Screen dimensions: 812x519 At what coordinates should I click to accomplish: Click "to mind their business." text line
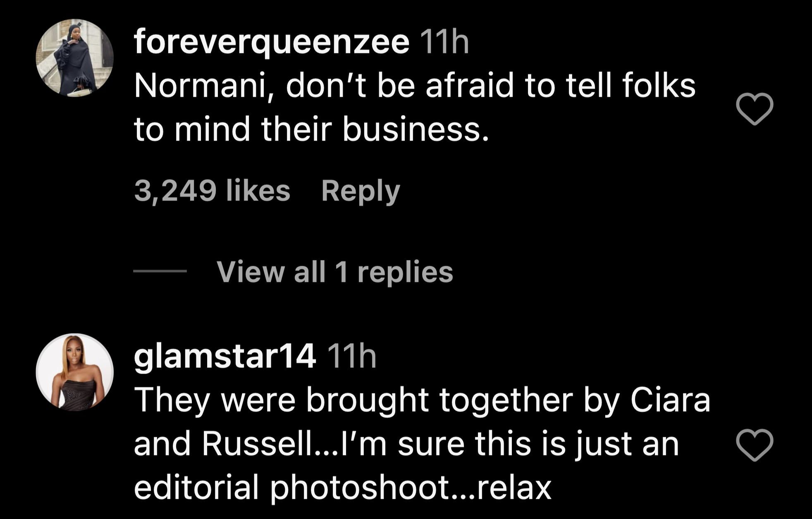(x=311, y=129)
